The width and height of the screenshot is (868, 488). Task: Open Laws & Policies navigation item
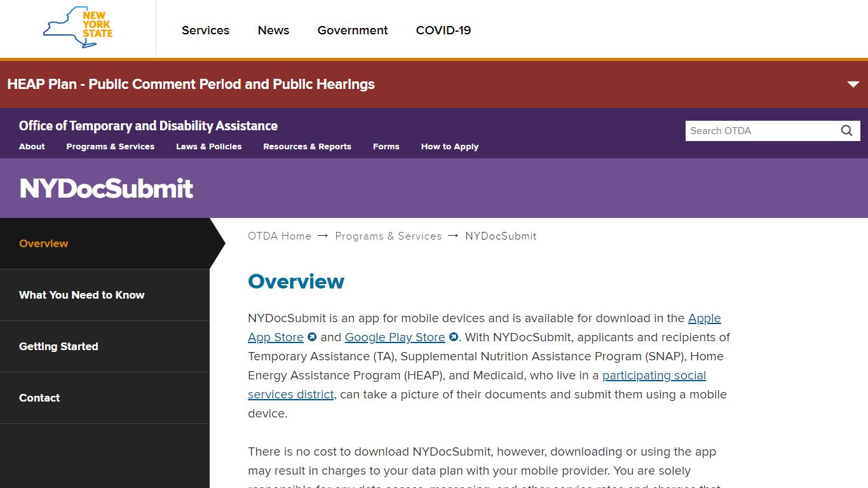pyautogui.click(x=209, y=146)
